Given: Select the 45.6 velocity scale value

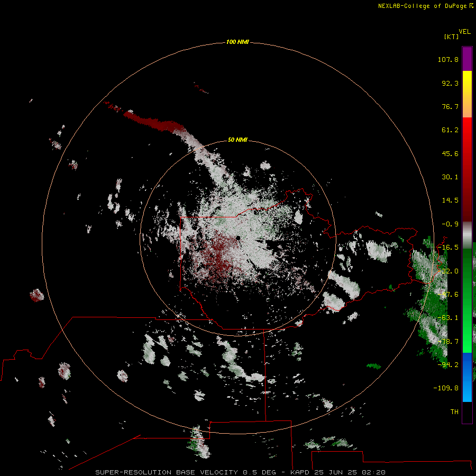Looking at the screenshot, I should (x=450, y=153).
